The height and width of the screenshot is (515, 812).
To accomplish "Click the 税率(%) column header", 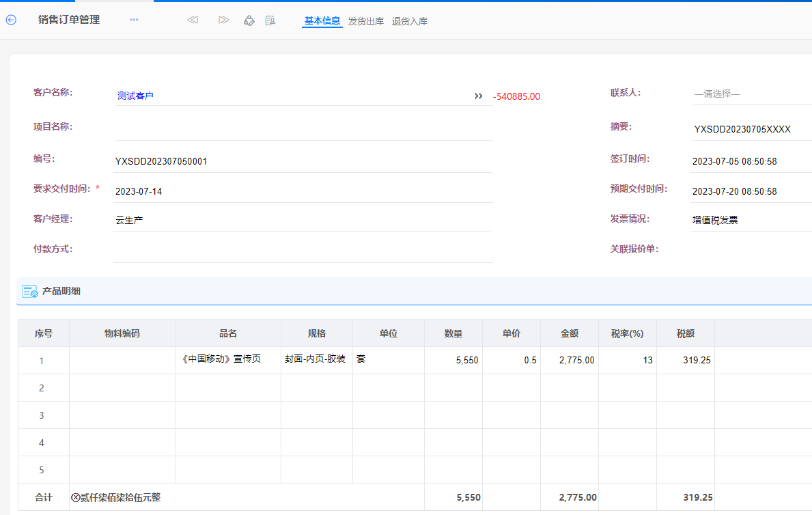I will click(628, 333).
